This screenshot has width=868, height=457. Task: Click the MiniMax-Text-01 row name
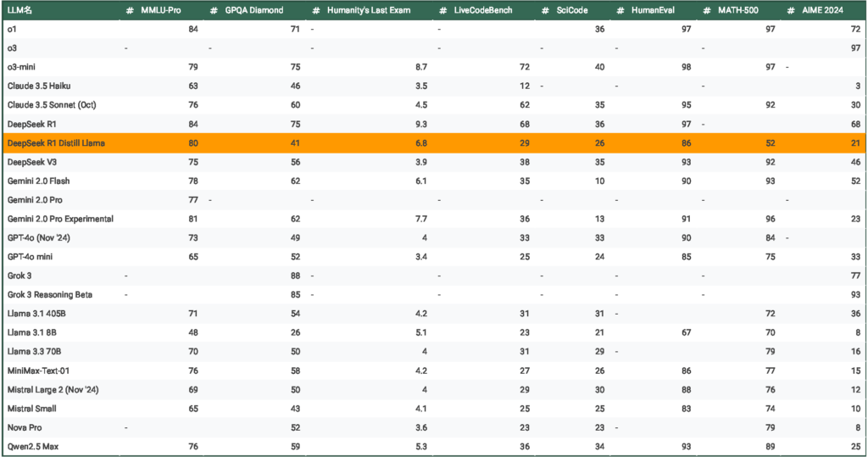[x=37, y=371]
